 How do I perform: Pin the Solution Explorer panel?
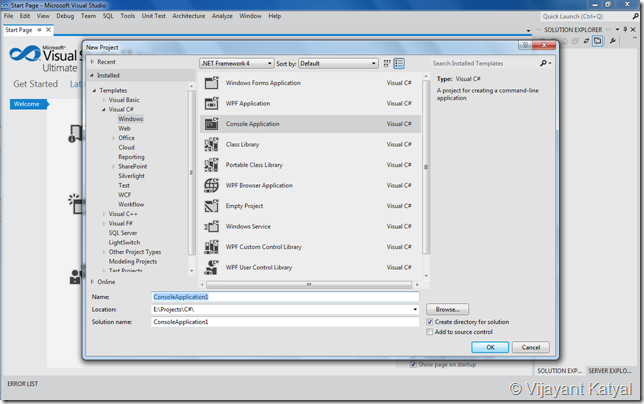coord(625,30)
